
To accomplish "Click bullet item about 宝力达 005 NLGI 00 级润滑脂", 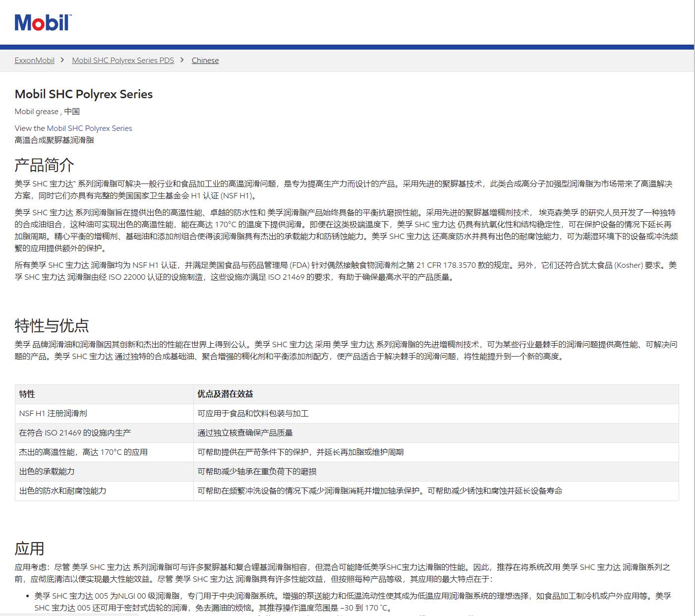I will coord(352,602).
